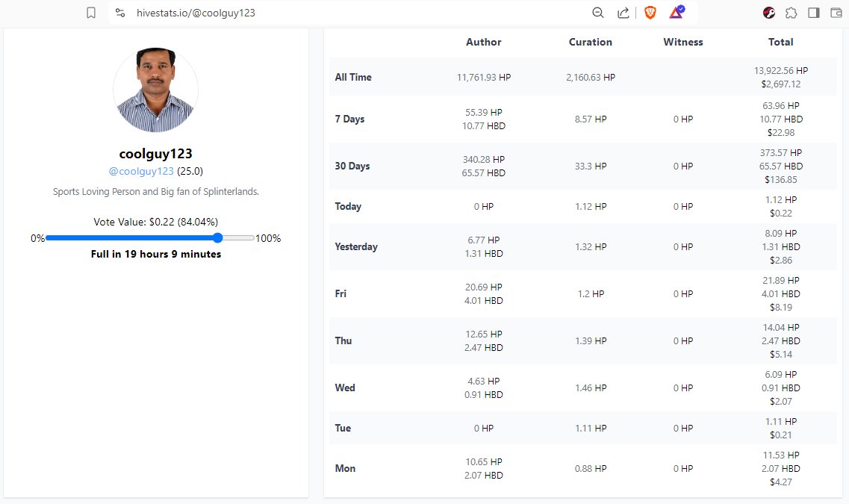Click the 1.46 HP Wed curation cell
849x504 pixels.
coord(590,388)
